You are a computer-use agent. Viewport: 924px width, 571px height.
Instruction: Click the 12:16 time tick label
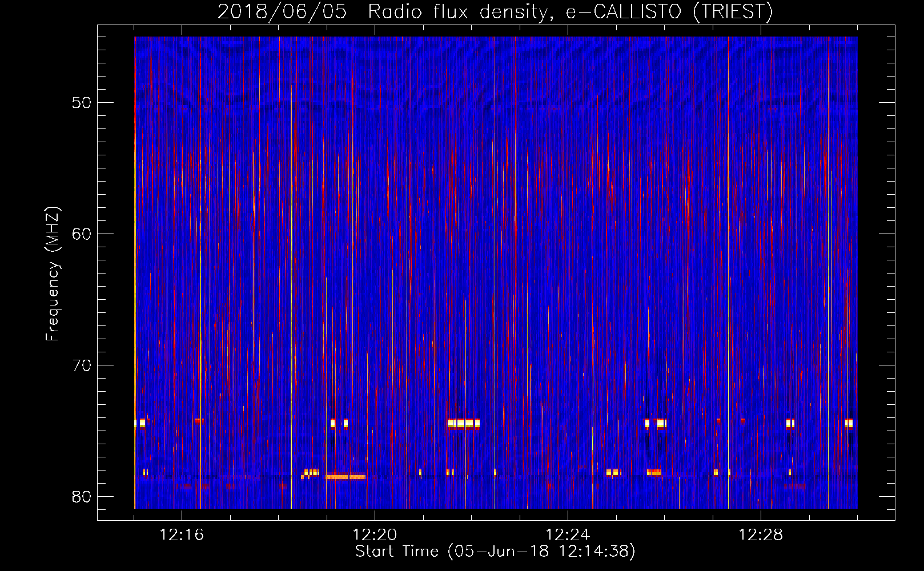point(182,534)
